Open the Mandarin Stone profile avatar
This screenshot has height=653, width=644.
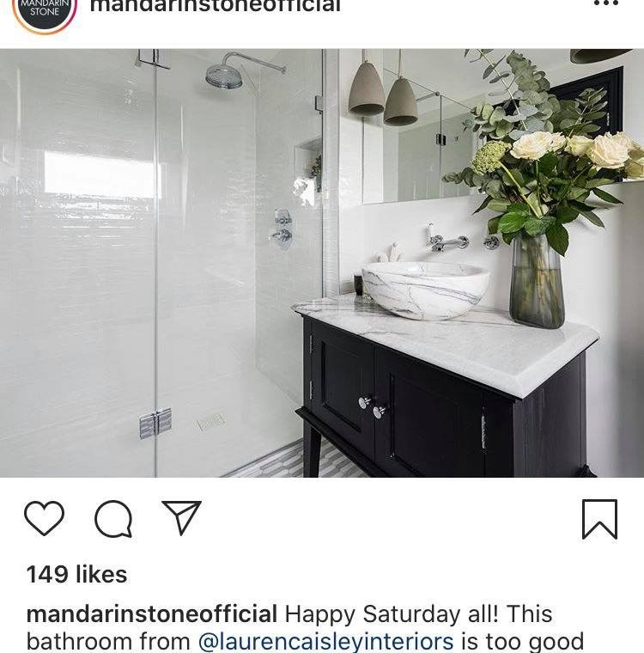[x=45, y=15]
